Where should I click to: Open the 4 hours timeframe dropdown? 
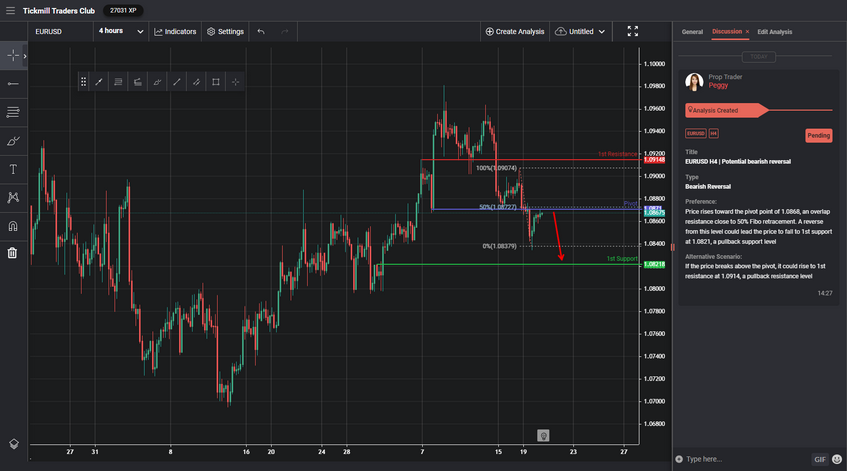[x=121, y=31]
